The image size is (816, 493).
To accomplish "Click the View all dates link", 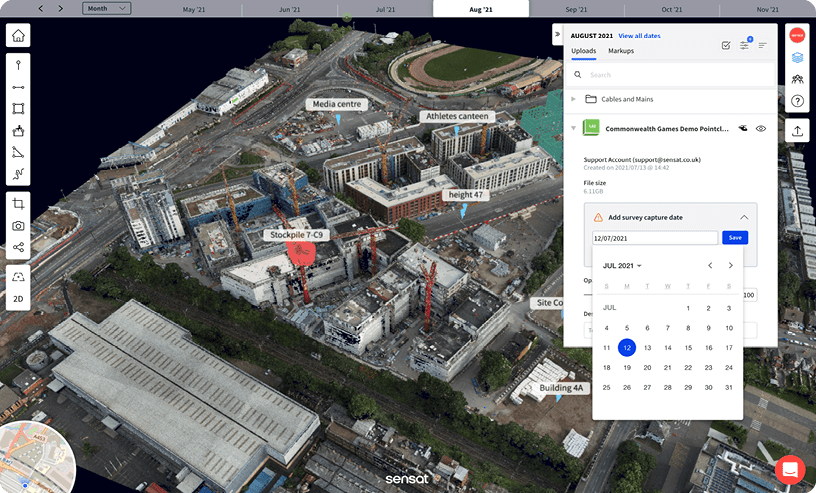I will (x=639, y=35).
